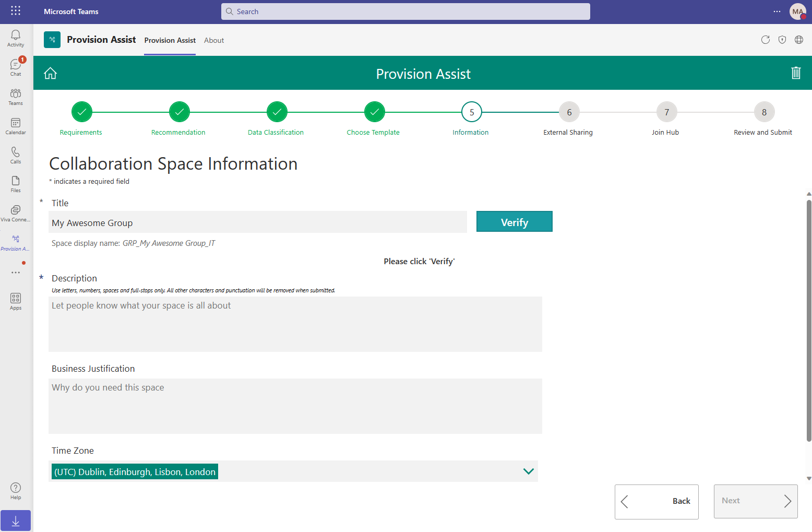Viewport: 812px width, 532px height.
Task: Click the Space display name text
Action: [x=133, y=243]
